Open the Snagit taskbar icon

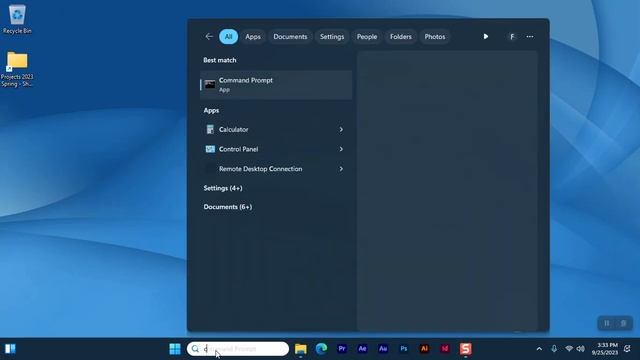click(x=466, y=349)
